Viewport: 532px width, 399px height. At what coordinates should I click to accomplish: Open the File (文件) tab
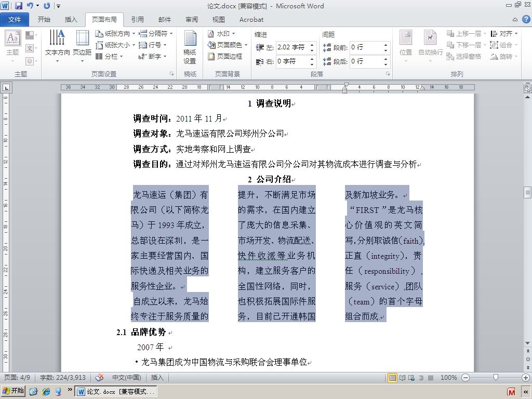(x=15, y=20)
